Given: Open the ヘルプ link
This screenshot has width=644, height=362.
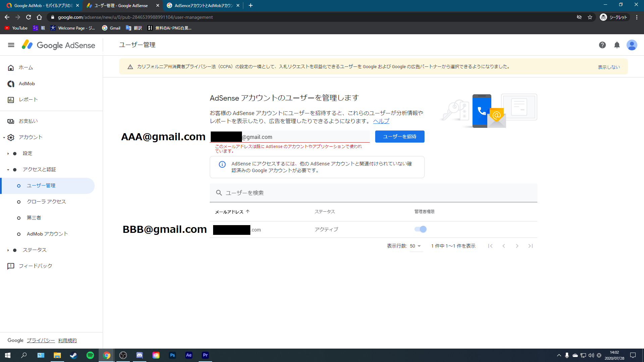Looking at the screenshot, I should 381,121.
